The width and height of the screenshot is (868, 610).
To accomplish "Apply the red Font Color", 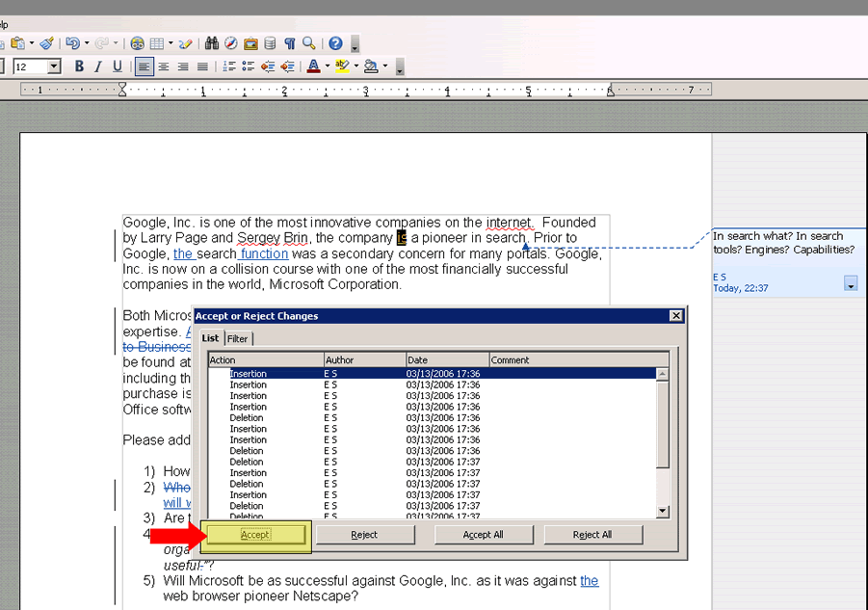I will (313, 67).
